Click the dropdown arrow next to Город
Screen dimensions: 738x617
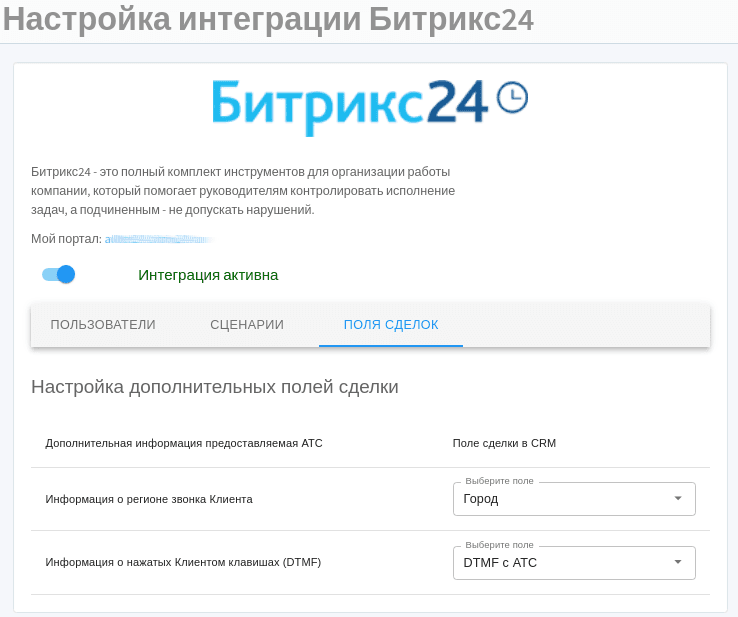[678, 498]
